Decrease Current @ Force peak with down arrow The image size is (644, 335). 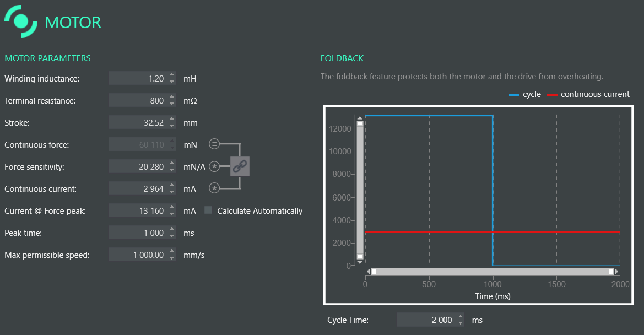coord(172,214)
